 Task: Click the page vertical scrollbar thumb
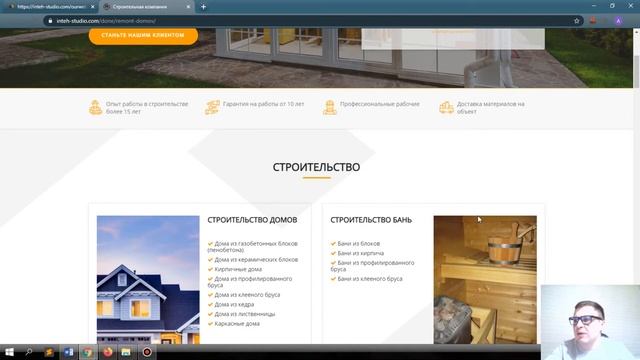636,71
